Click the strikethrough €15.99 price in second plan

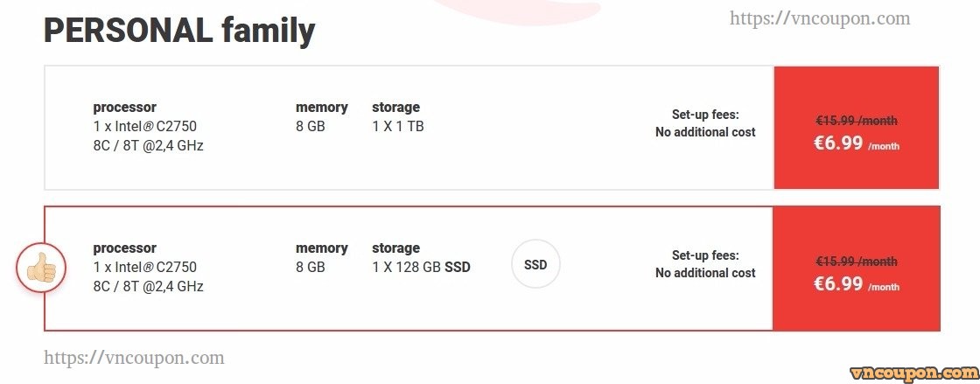857,262
